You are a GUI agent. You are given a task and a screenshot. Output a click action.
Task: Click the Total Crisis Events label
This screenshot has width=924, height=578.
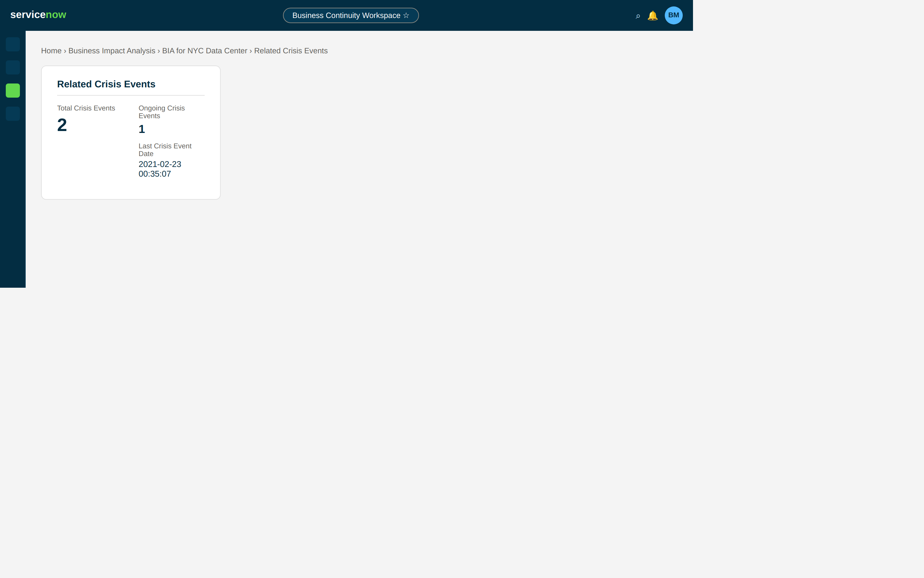[x=86, y=108]
